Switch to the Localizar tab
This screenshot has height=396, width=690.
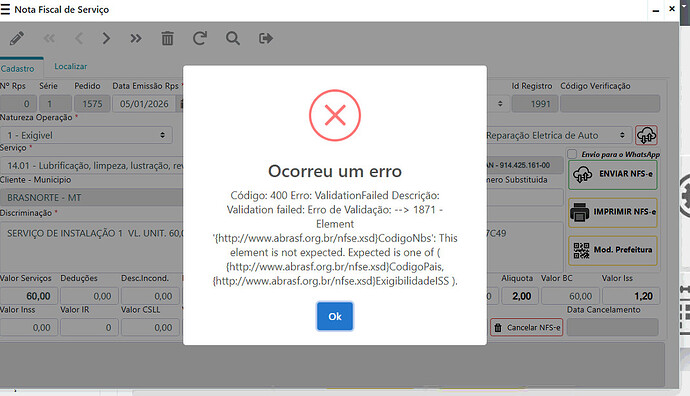click(x=70, y=66)
